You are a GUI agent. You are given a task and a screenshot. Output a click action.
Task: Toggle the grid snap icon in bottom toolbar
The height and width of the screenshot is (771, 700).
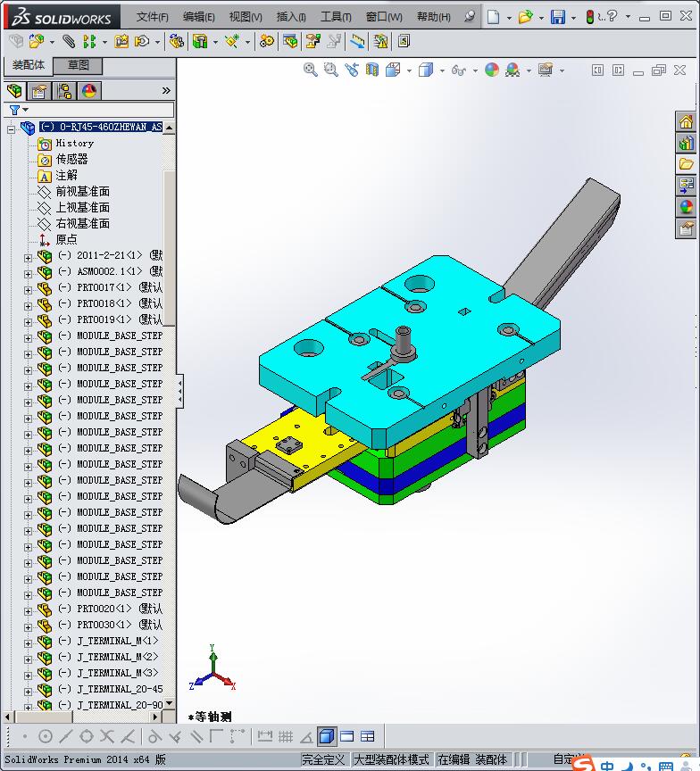tap(286, 736)
